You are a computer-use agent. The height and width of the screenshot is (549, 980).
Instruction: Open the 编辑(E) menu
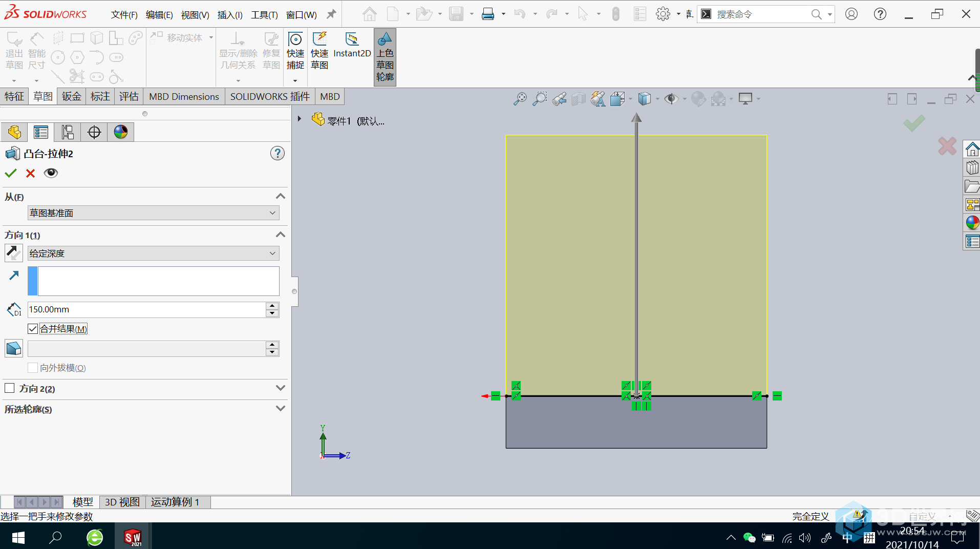[x=159, y=15]
